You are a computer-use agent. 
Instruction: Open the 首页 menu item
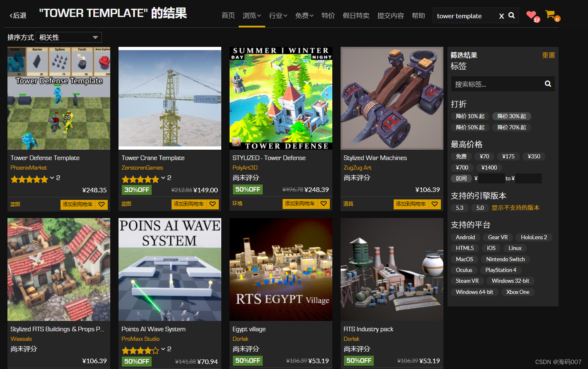click(x=228, y=15)
